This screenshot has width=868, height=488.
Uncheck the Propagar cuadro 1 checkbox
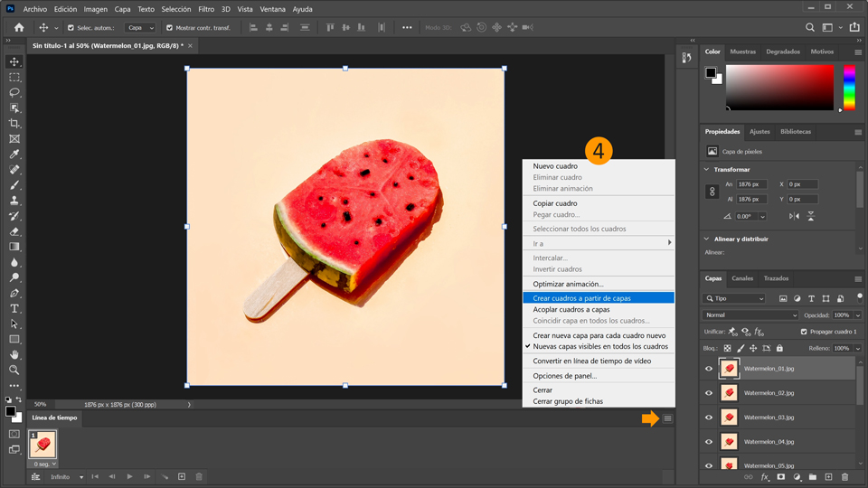click(804, 332)
